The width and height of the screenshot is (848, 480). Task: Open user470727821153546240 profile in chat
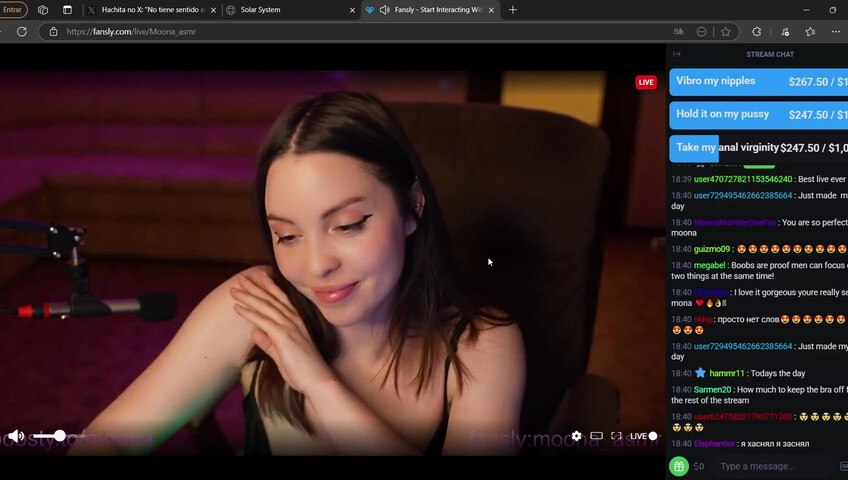tap(743, 179)
